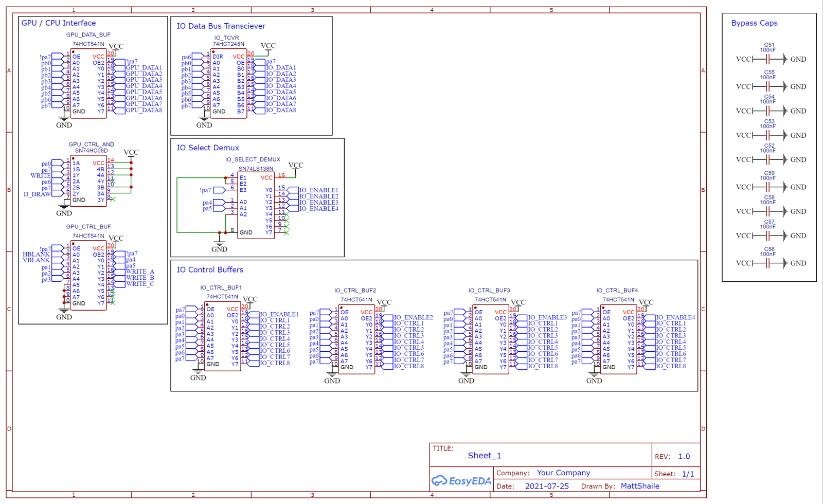Select the HBLANK net label
Viewport: 823px width, 504px height.
click(x=36, y=254)
